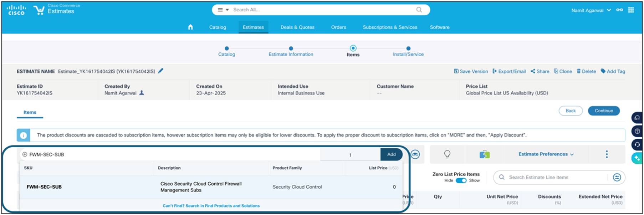The image size is (644, 215).
Task: Click the Continue button
Action: [x=604, y=111]
